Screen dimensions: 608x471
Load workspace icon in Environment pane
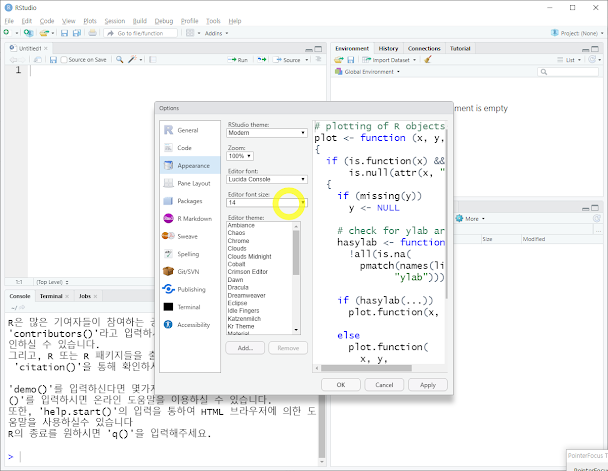[x=339, y=60]
